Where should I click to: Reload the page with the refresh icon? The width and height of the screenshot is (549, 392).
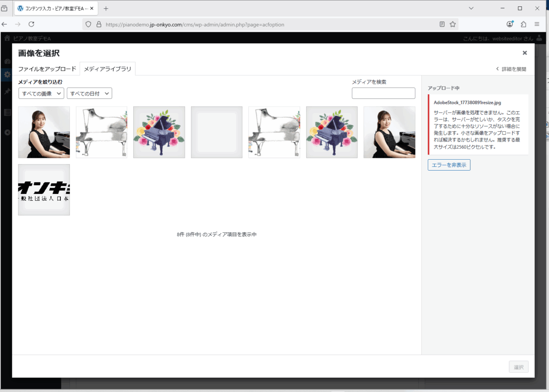click(31, 24)
